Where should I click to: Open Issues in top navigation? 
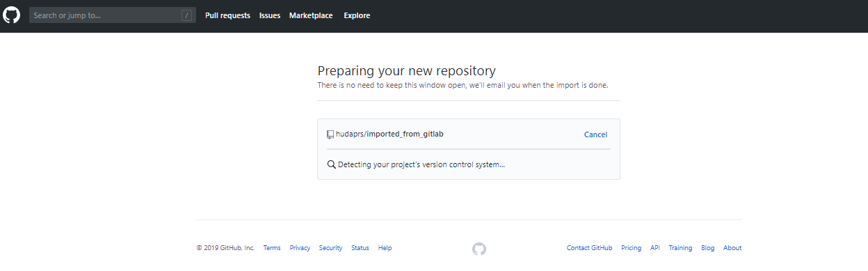pos(270,15)
